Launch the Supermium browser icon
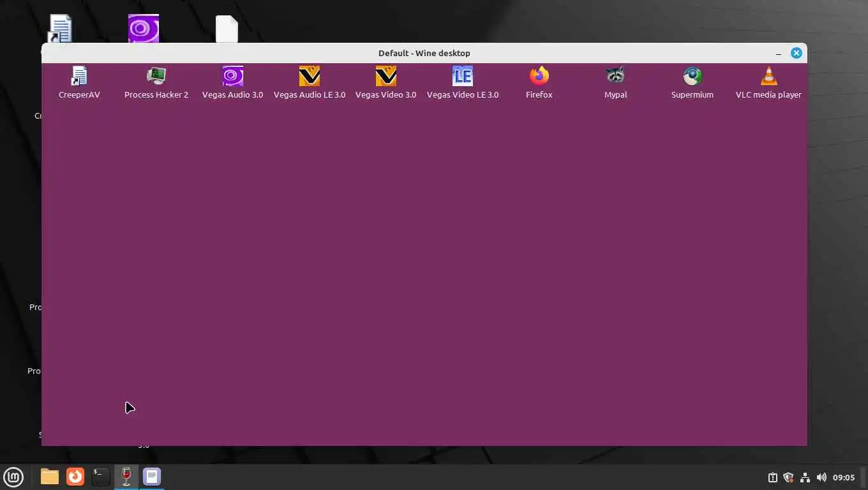This screenshot has height=490, width=868. (692, 83)
